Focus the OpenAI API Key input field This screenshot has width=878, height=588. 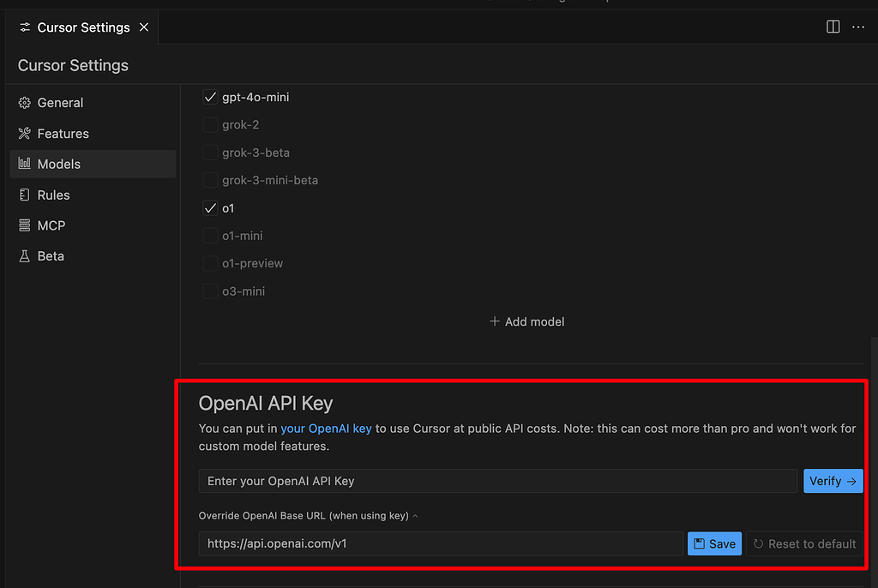[498, 481]
